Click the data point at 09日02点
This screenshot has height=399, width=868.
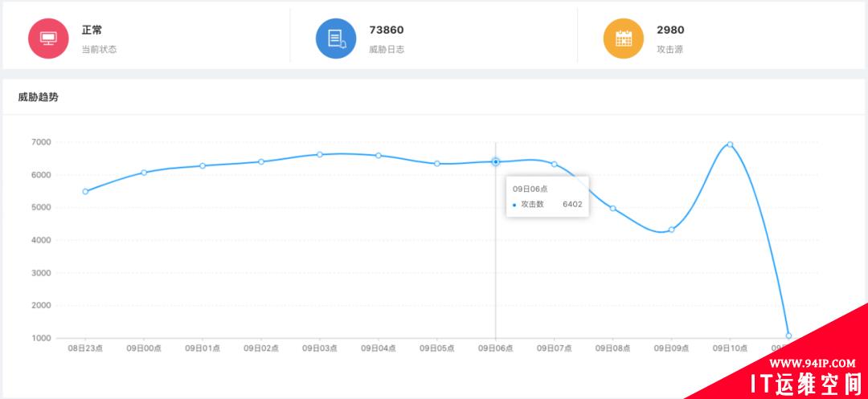[261, 162]
